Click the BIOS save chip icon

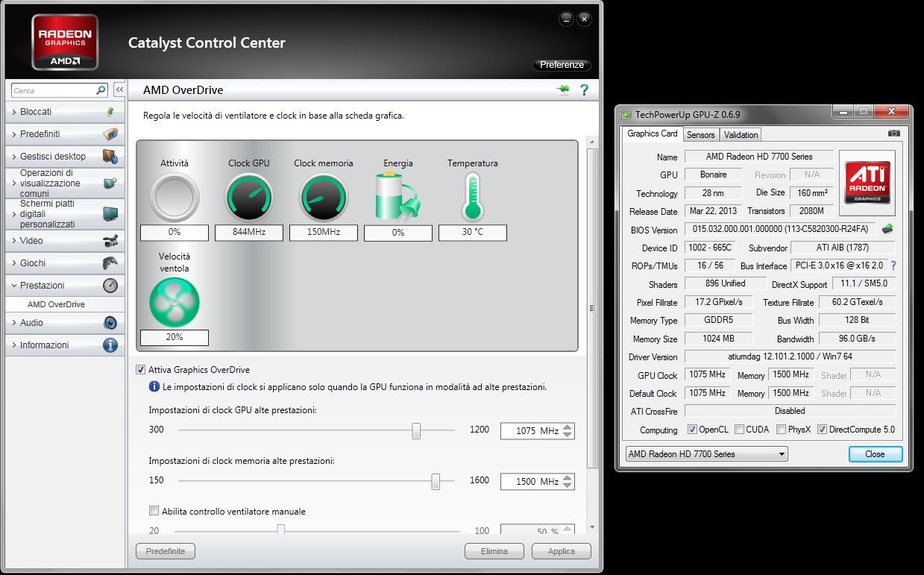[x=887, y=229]
